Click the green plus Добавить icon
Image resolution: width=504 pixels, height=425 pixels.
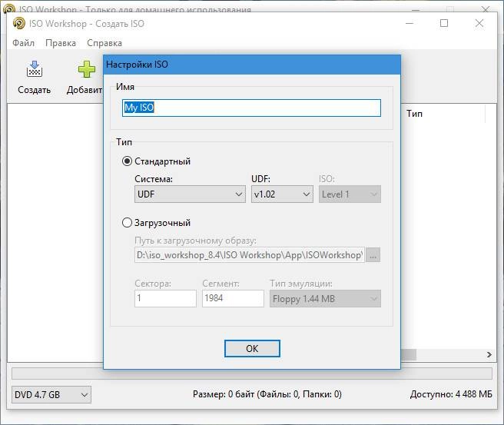pyautogui.click(x=87, y=69)
